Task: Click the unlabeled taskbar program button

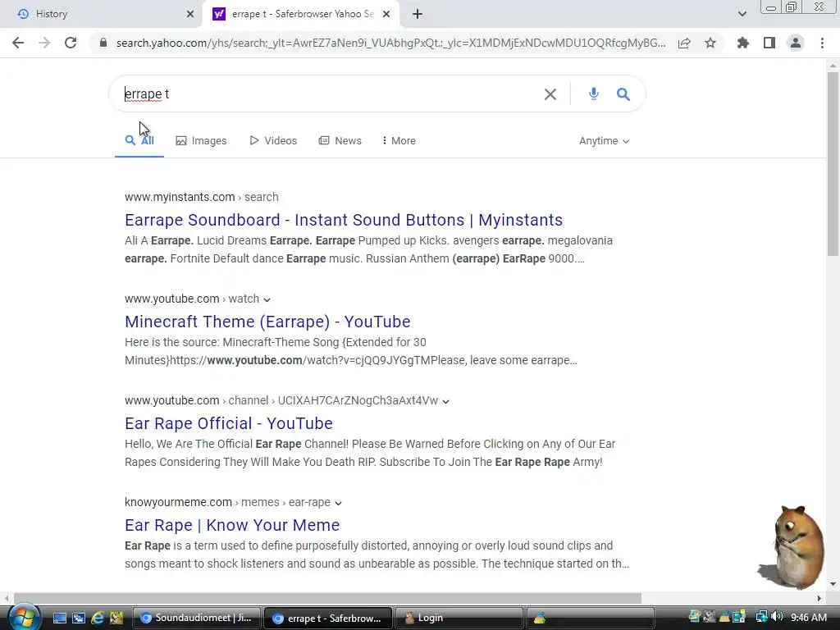Action: tap(591, 619)
